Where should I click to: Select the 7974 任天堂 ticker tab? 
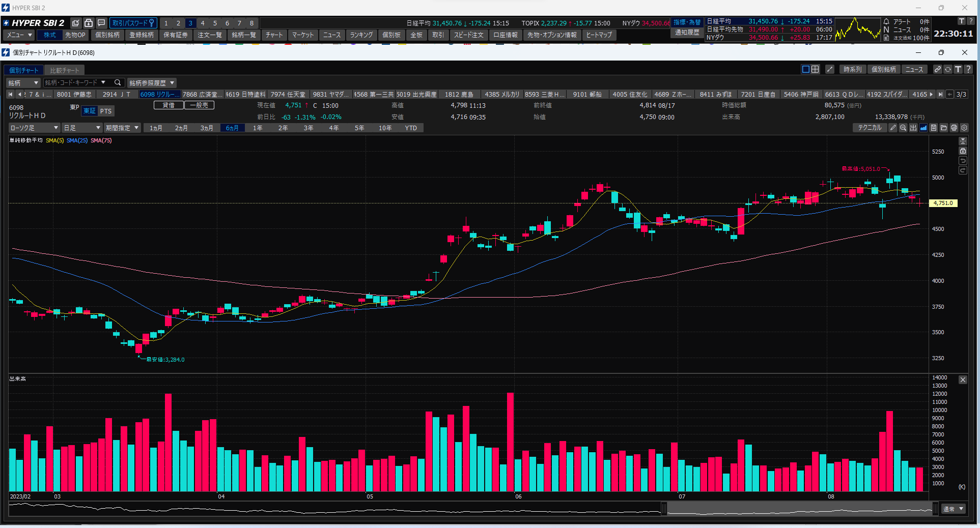(x=288, y=94)
